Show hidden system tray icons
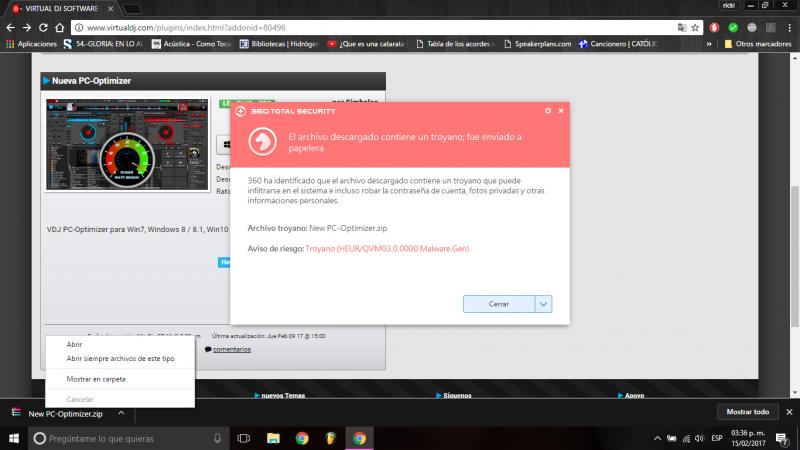 [657, 438]
